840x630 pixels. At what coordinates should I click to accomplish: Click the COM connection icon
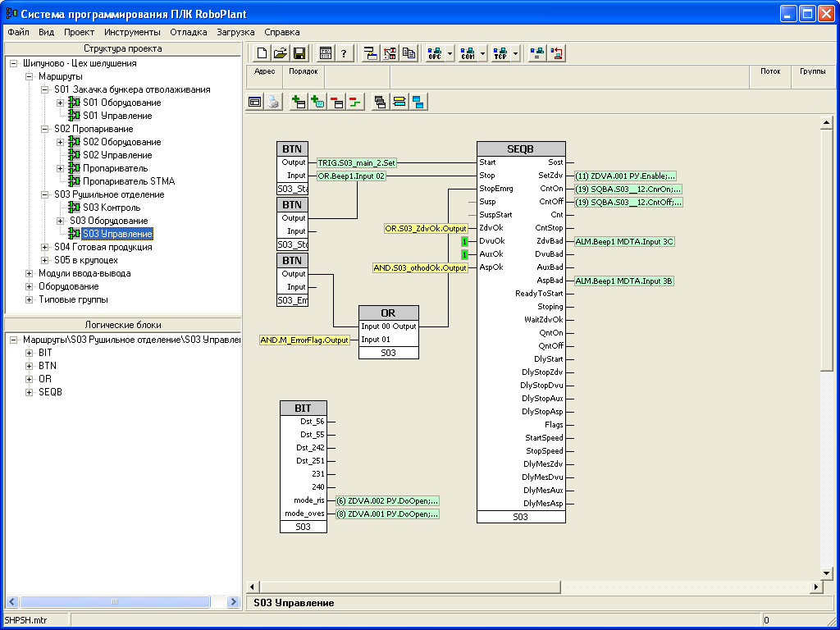468,54
